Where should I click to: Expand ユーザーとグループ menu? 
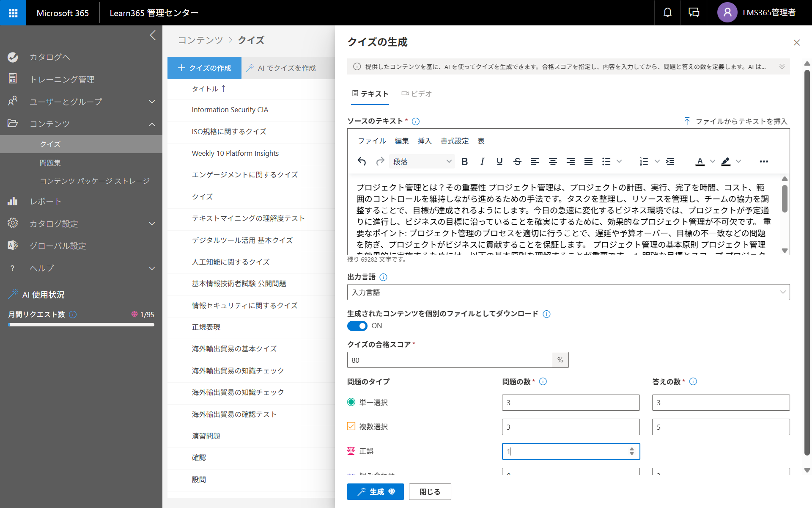tap(152, 102)
